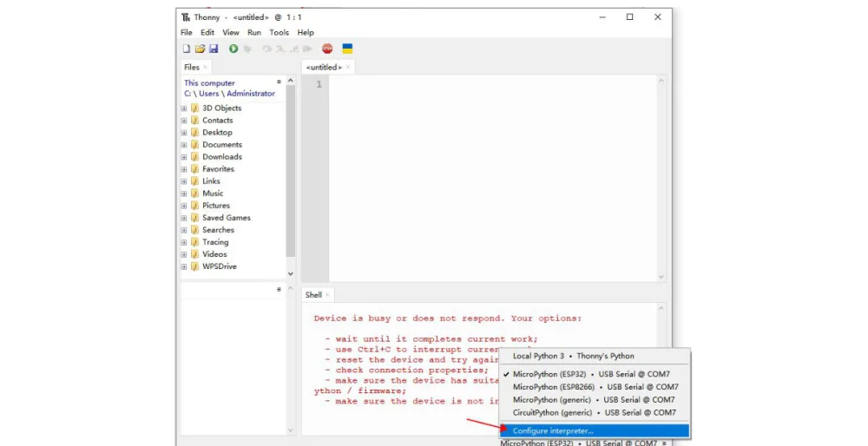This screenshot has height=446, width=868.
Task: Click the Step out toolbar icon
Action: point(294,49)
